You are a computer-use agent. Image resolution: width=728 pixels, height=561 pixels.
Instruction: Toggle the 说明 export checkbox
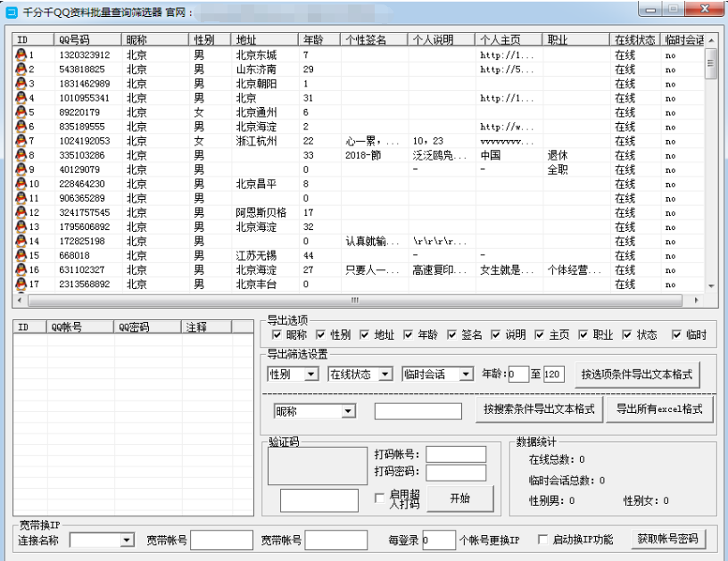point(496,334)
